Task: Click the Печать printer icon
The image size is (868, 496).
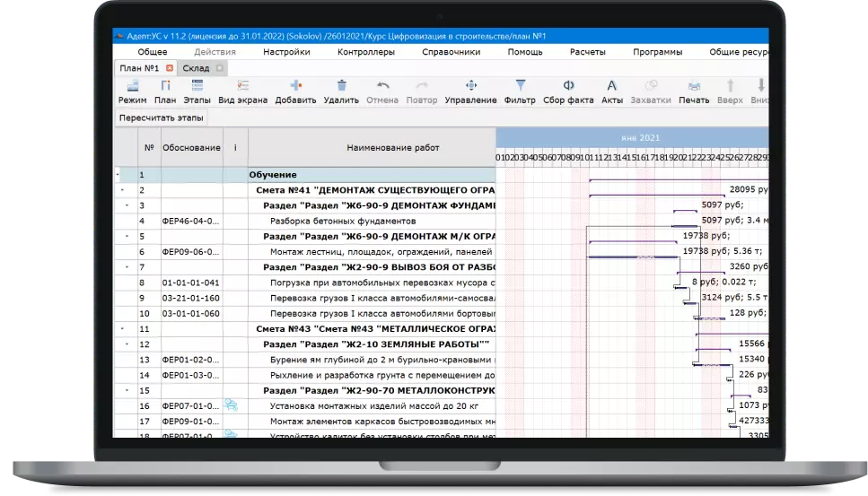Action: (694, 86)
